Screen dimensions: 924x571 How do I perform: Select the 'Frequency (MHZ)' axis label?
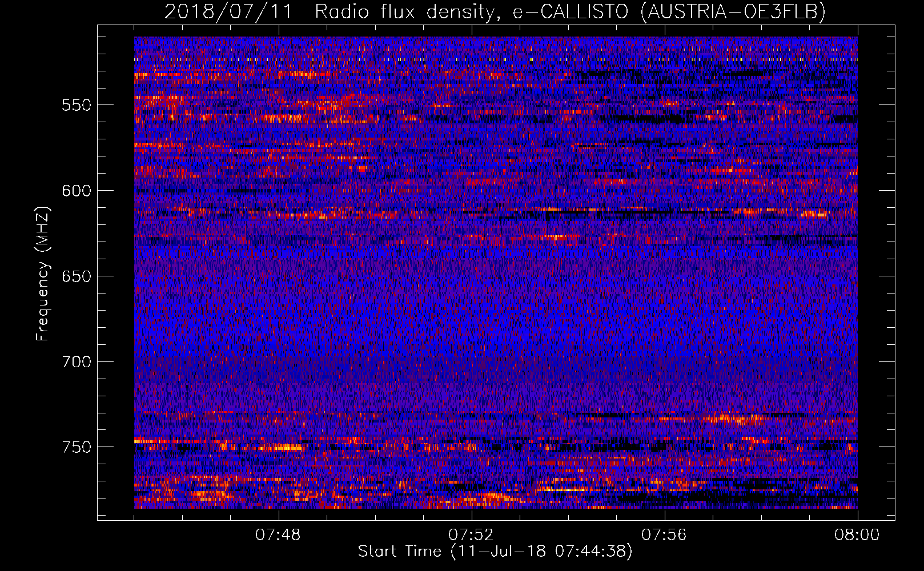click(x=42, y=275)
